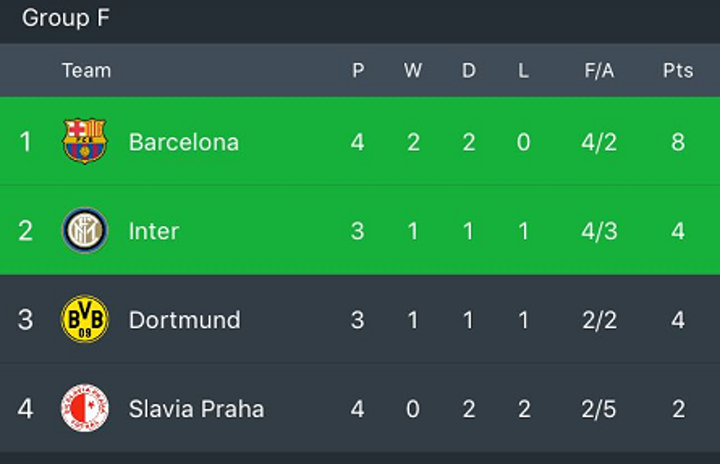
Task: Click Inter's 4/3 goals value
Action: (599, 231)
